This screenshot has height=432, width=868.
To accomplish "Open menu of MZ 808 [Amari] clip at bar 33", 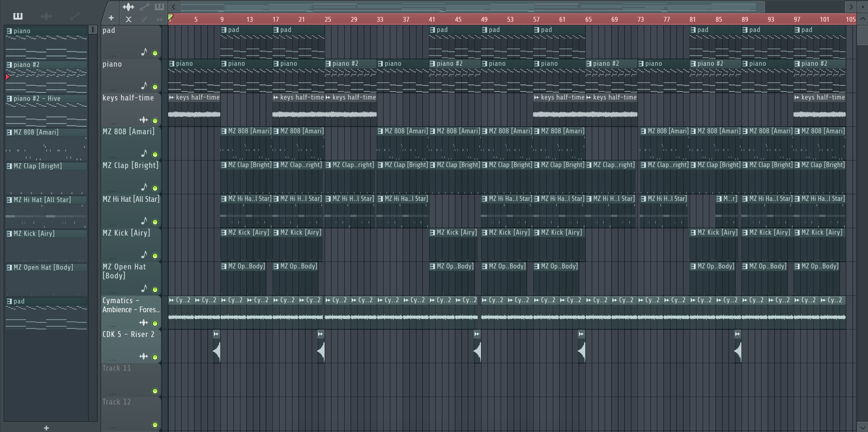I will pyautogui.click(x=380, y=131).
